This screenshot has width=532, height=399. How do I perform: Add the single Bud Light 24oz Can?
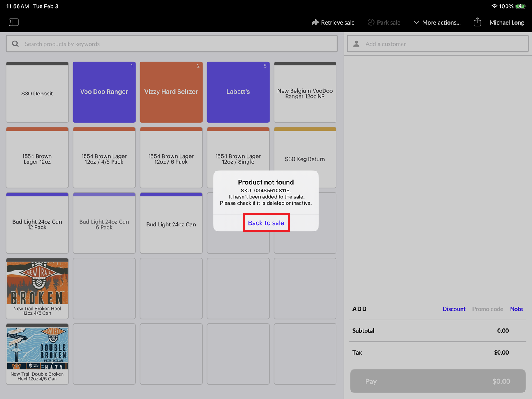tap(171, 223)
